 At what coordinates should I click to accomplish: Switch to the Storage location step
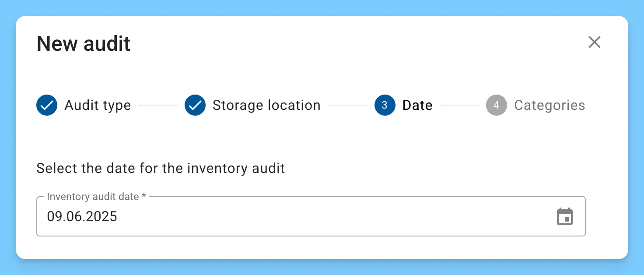click(266, 105)
